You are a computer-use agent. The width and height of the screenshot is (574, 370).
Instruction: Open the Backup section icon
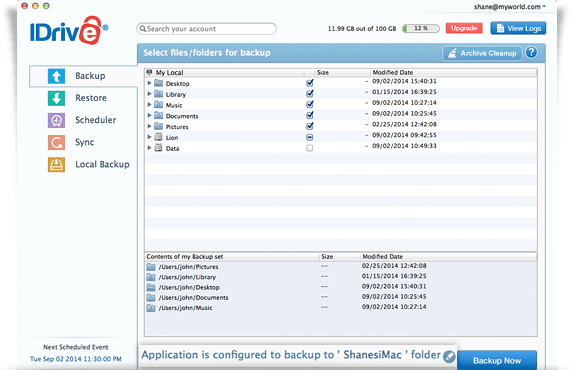[x=56, y=76]
